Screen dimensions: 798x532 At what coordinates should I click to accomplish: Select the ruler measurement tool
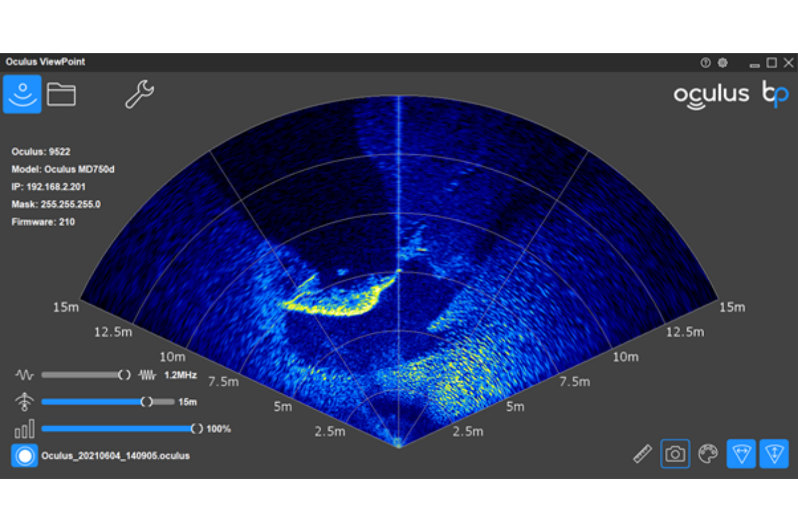point(642,454)
